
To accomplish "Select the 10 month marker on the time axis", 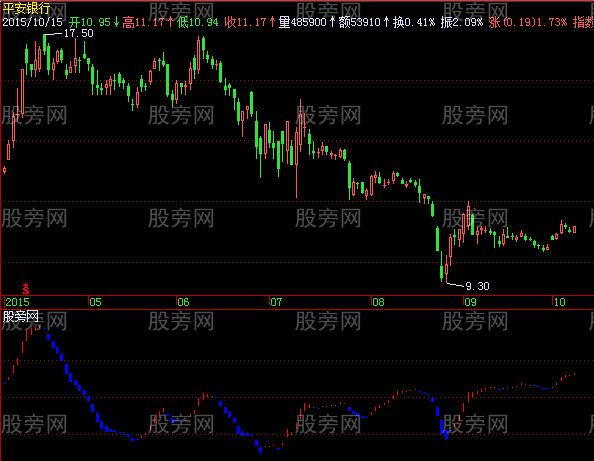I will (560, 302).
